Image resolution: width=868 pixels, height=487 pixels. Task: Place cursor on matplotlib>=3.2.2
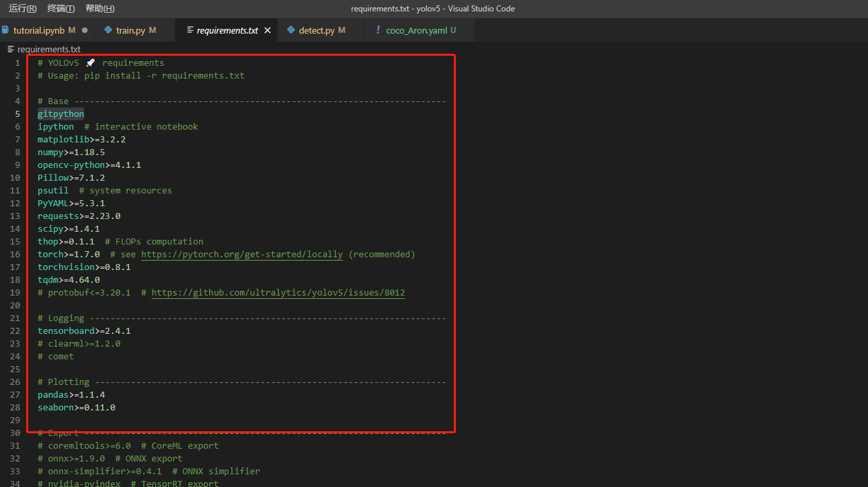click(81, 140)
